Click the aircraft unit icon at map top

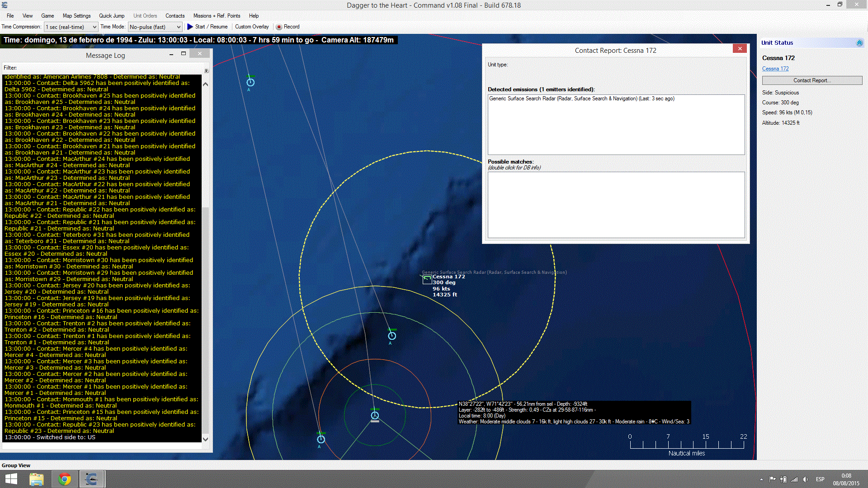pos(250,82)
